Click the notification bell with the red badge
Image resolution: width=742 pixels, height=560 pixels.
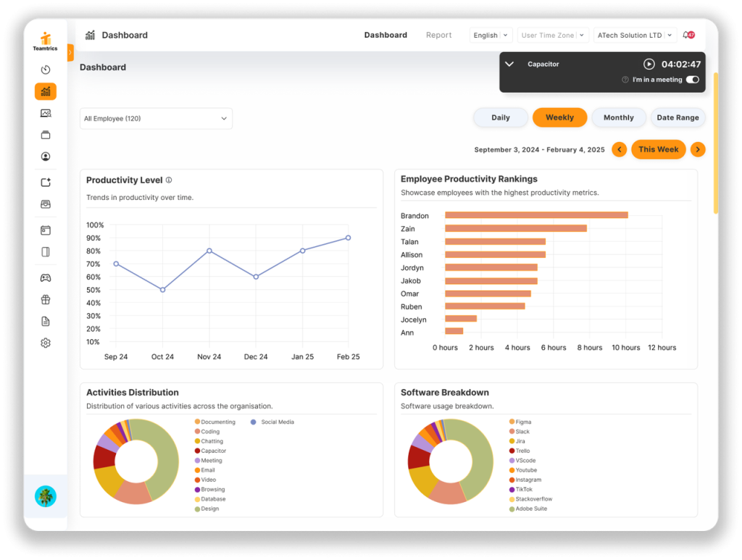pyautogui.click(x=688, y=35)
